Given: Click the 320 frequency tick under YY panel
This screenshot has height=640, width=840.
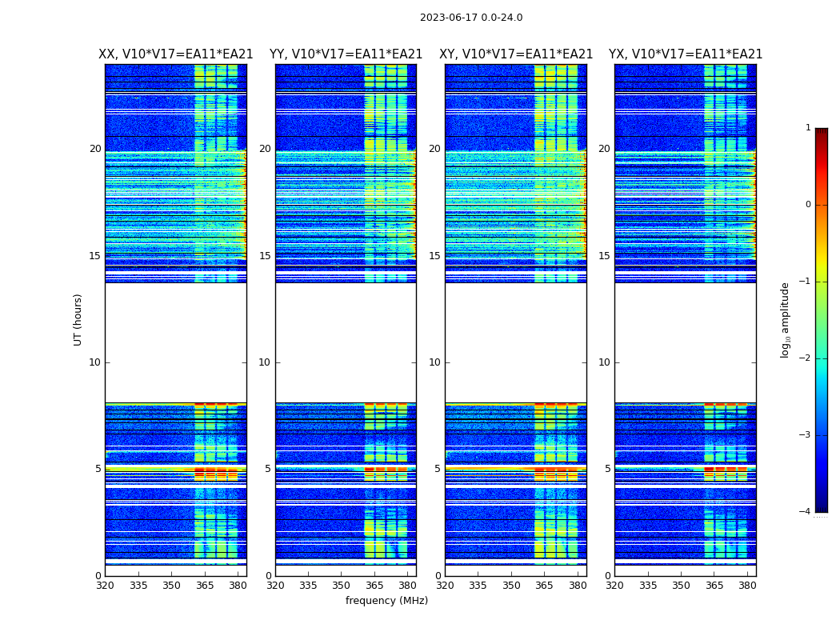Looking at the screenshot, I should click(275, 586).
